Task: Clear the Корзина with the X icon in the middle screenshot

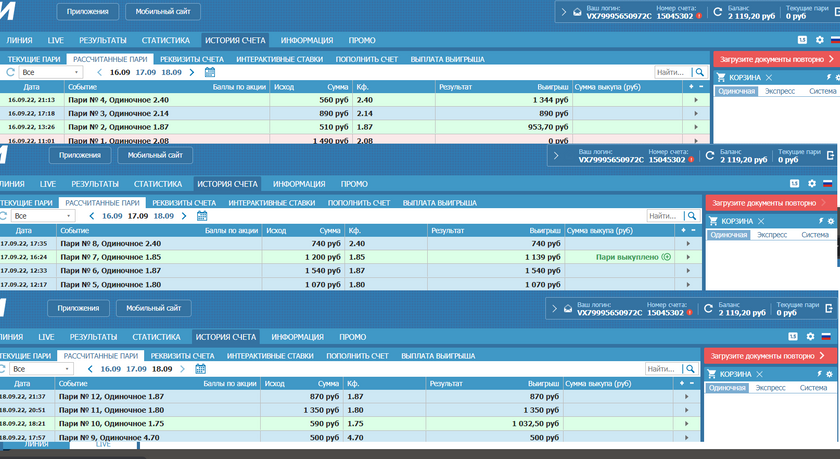Action: point(761,221)
